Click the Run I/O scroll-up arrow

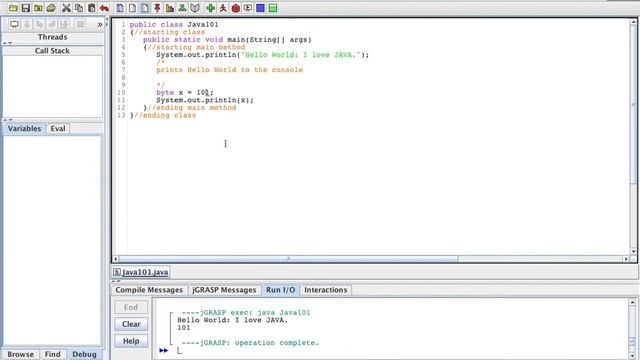coord(632,302)
